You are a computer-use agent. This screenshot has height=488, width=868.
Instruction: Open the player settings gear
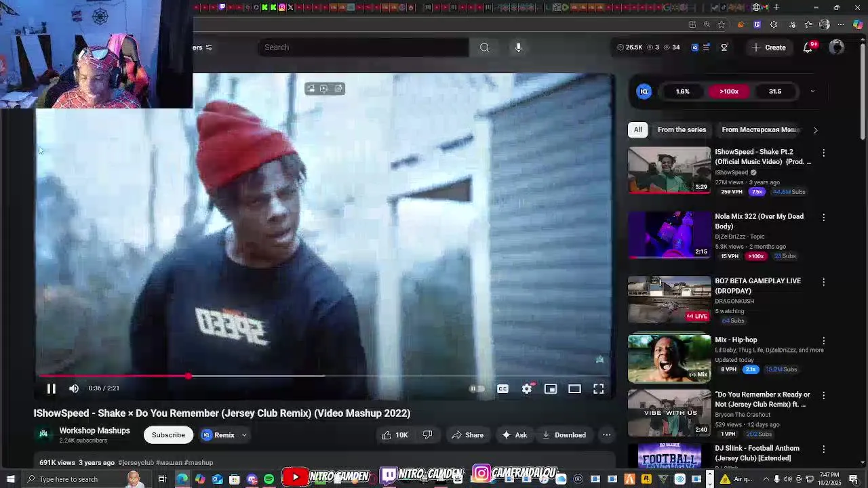point(527,388)
